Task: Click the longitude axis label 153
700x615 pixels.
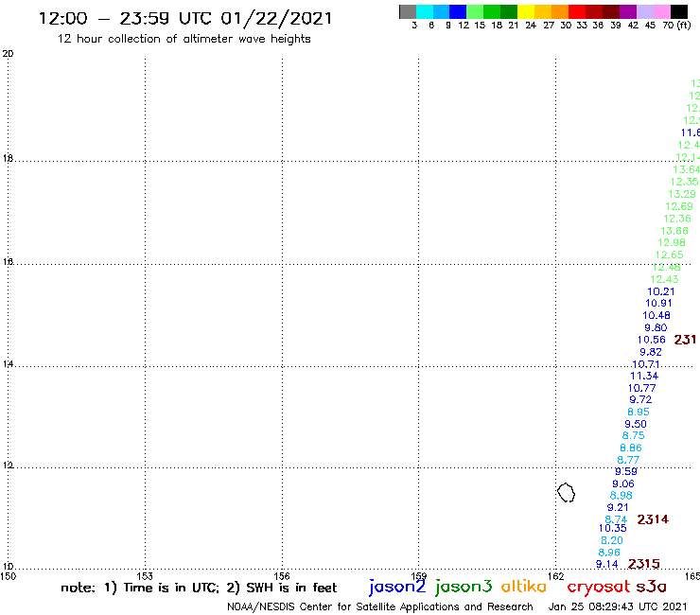Action: [x=145, y=576]
